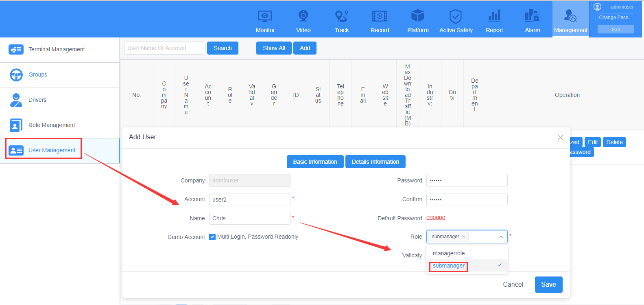This screenshot has height=305, width=644.
Task: Click the Edit button in Operation column
Action: 593,142
